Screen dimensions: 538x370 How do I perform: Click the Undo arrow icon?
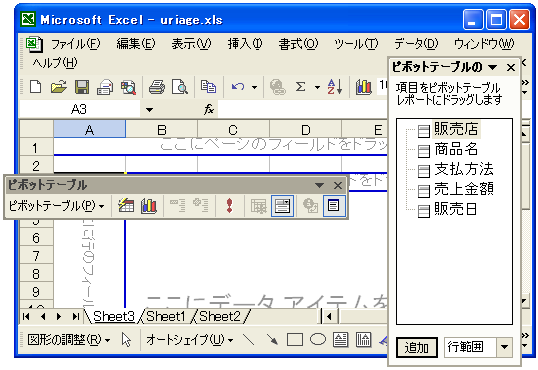pos(238,87)
